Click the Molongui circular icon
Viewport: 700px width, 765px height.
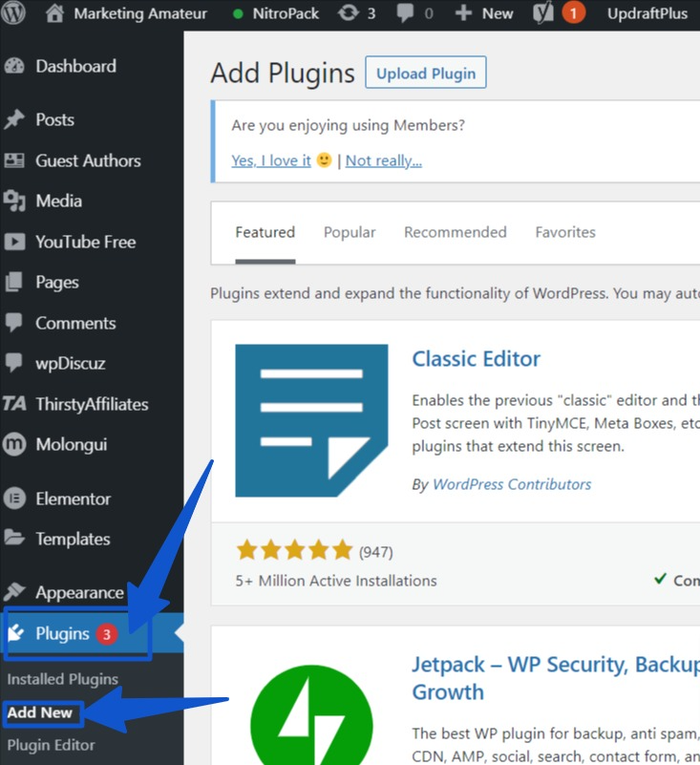pos(14,444)
